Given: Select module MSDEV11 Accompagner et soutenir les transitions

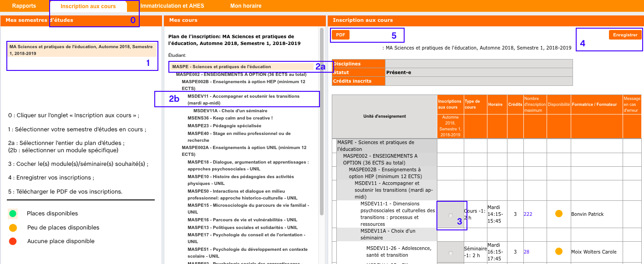Looking at the screenshot, I should (x=243, y=100).
